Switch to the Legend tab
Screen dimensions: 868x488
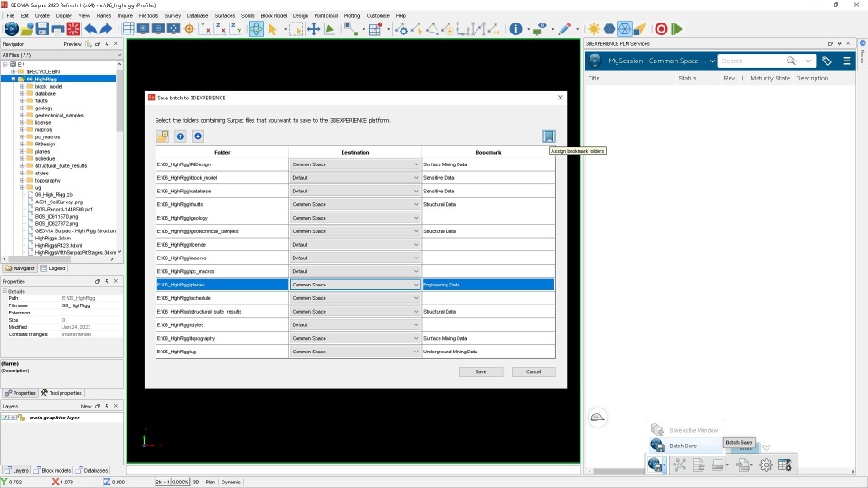pyautogui.click(x=53, y=268)
